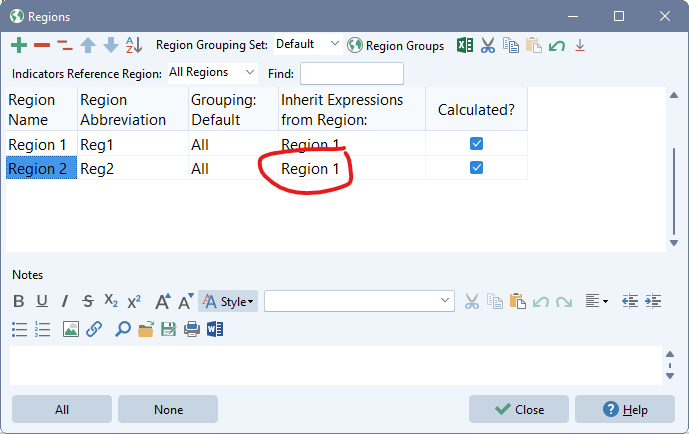
Task: Select the Region 1 inherit cell for Region 2
Action: (310, 169)
